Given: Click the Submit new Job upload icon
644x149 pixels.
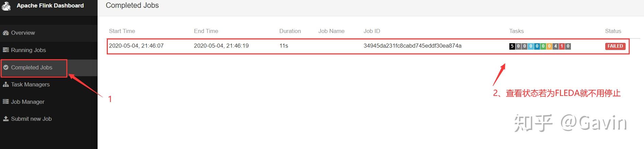Looking at the screenshot, I should (x=6, y=119).
